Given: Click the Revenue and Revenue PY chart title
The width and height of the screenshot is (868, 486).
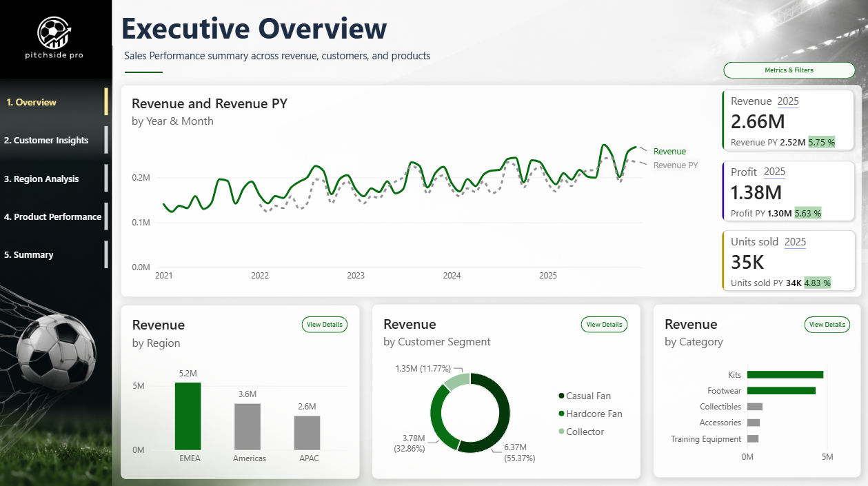Looking at the screenshot, I should pyautogui.click(x=210, y=104).
